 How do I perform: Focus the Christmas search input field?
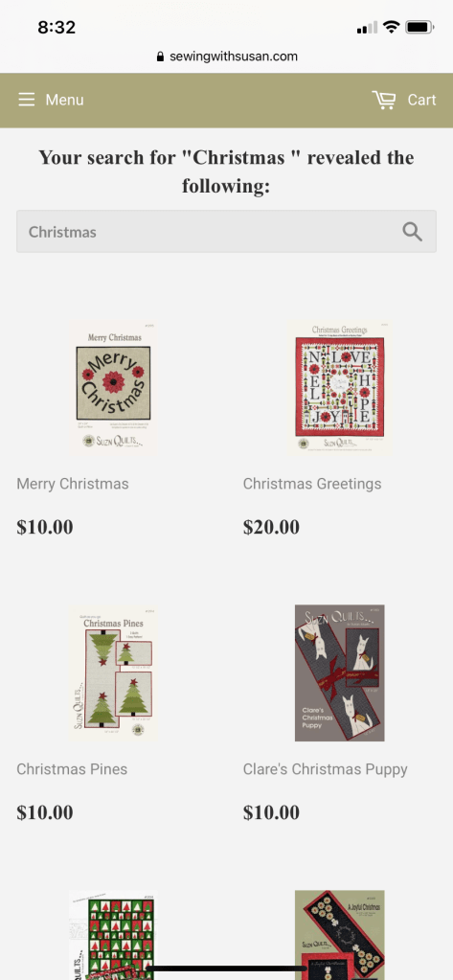[226, 231]
